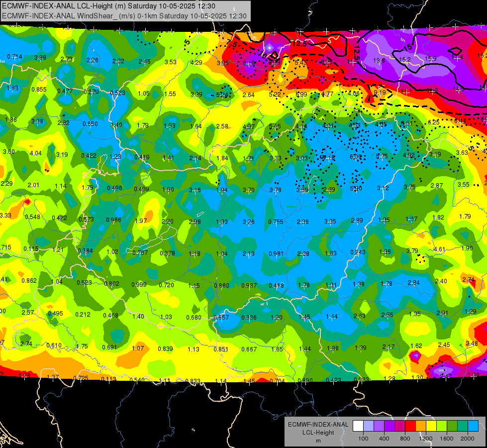Click wind shear value 0.419

pos(142,157)
